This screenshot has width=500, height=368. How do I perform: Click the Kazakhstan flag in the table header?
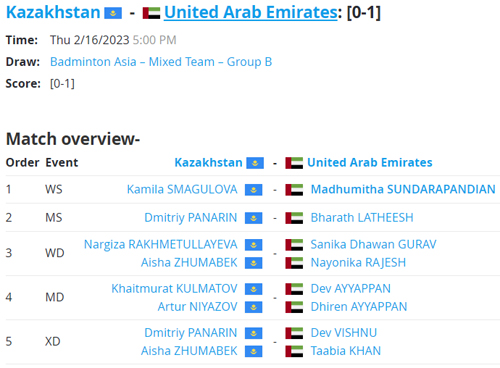(255, 163)
